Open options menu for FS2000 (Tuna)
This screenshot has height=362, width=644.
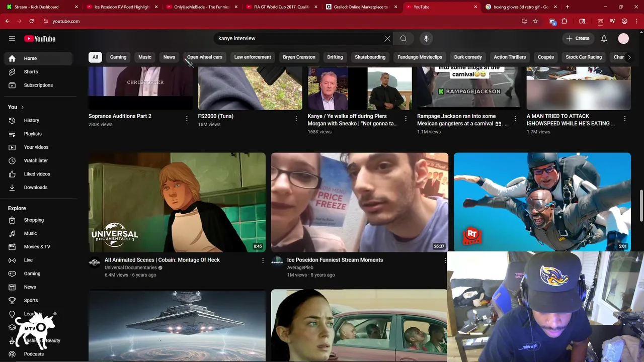click(296, 119)
